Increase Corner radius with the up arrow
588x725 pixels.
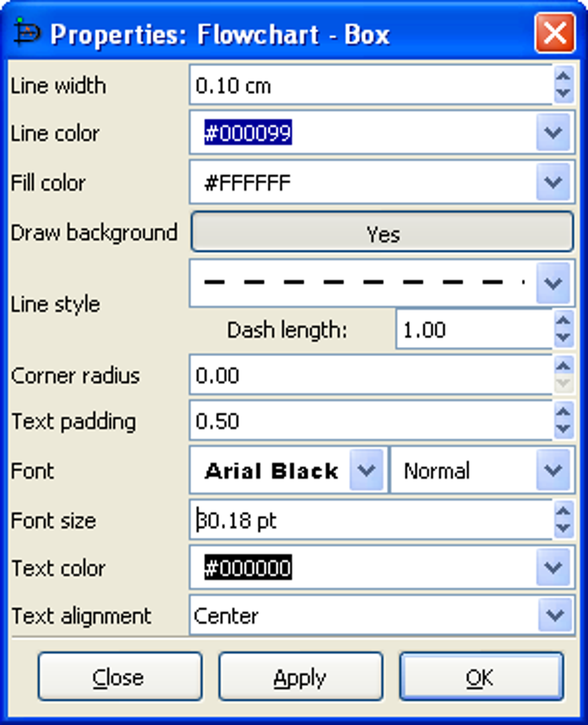point(563,366)
